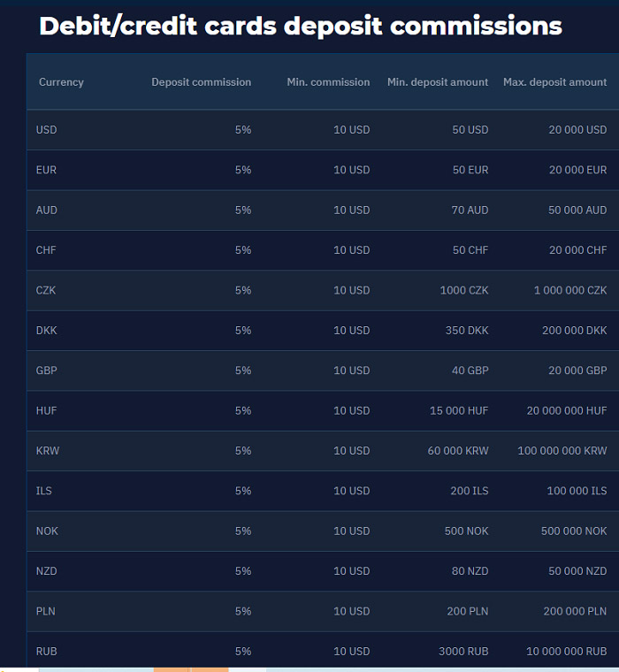Select the PLN currency row label
This screenshot has height=672, width=619.
pos(45,611)
